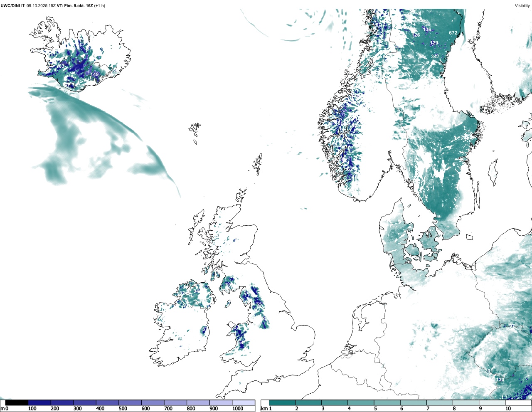The image size is (532, 412).
Task: Pick the 200–300 m legend color block
Action: (62, 402)
